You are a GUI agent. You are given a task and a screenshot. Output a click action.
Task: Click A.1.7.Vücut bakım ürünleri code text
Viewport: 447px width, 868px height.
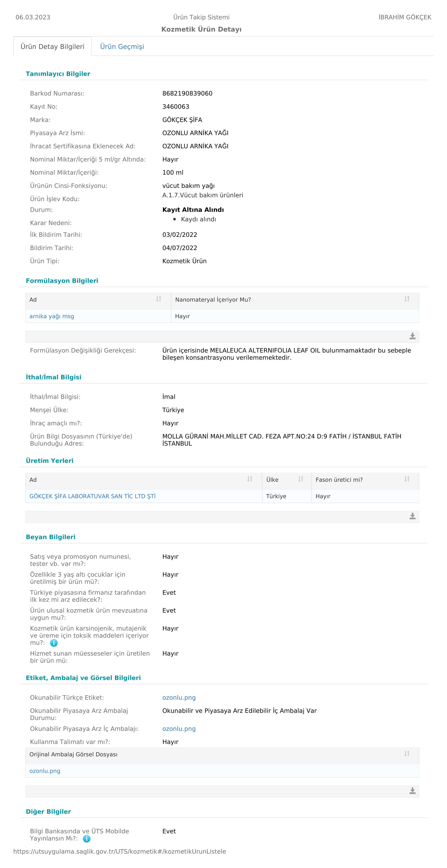(203, 195)
